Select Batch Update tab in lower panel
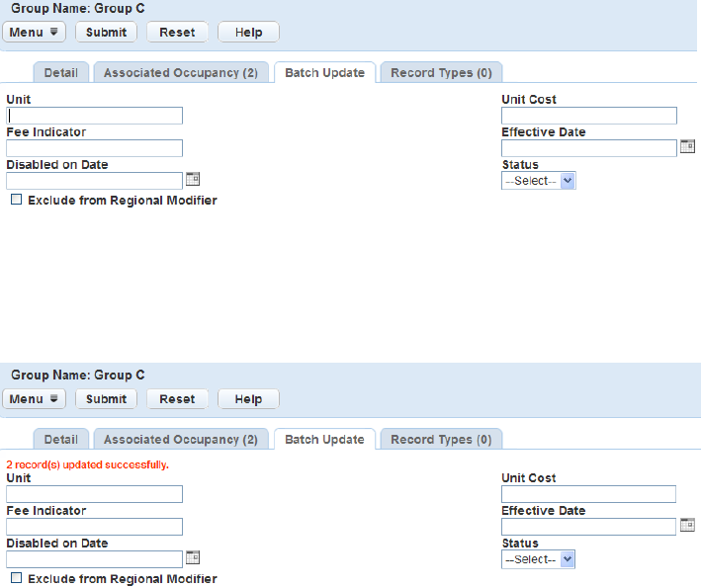 point(324,440)
